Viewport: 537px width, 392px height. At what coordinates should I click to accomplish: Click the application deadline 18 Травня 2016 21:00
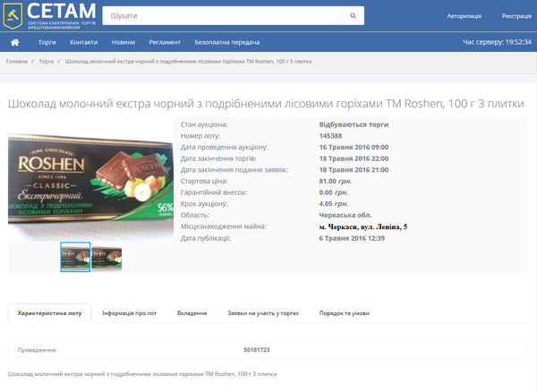tap(354, 170)
